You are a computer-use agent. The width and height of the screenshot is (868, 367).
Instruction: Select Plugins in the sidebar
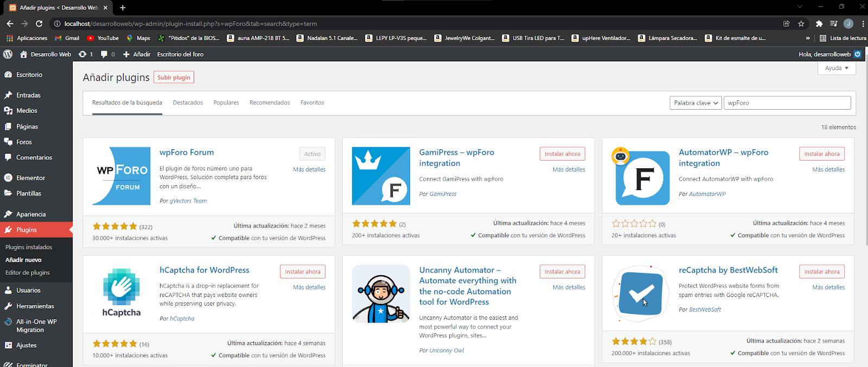[36, 230]
